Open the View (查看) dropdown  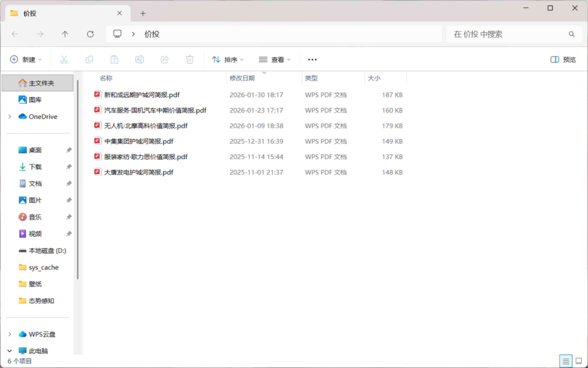coord(275,60)
